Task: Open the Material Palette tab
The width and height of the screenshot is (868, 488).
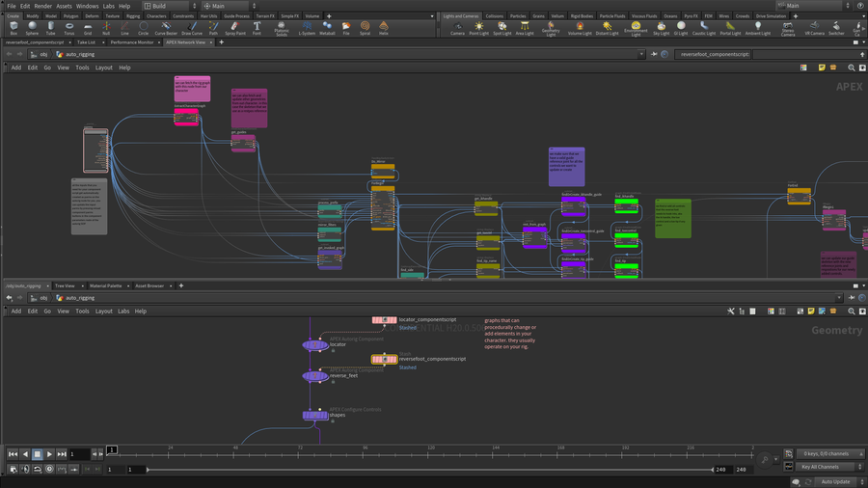Action: (106, 286)
